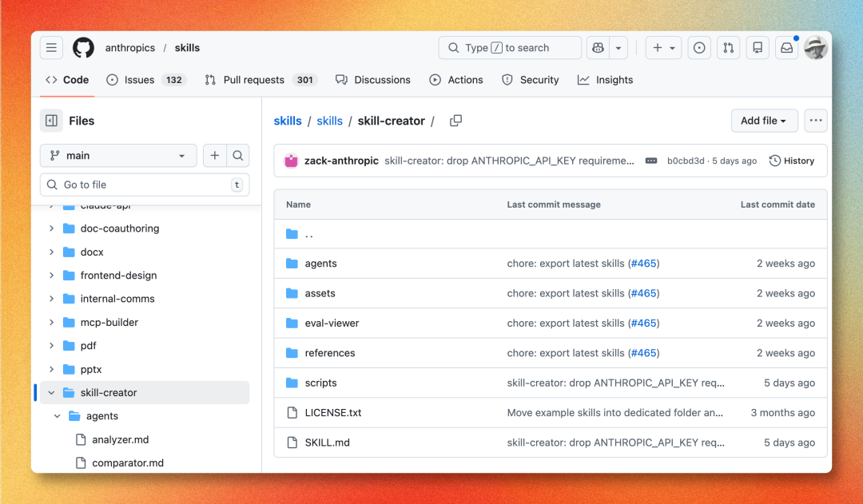Open the repositories icon in header

point(758,48)
